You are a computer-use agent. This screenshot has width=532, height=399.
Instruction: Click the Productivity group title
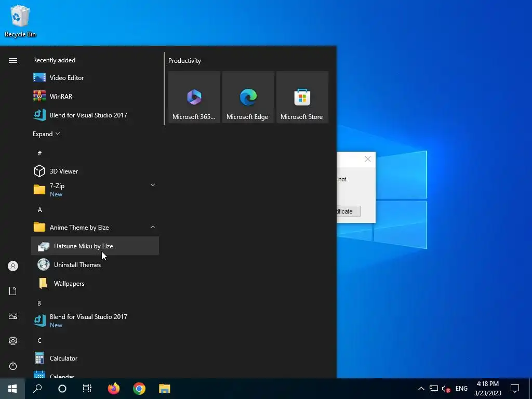tap(184, 61)
